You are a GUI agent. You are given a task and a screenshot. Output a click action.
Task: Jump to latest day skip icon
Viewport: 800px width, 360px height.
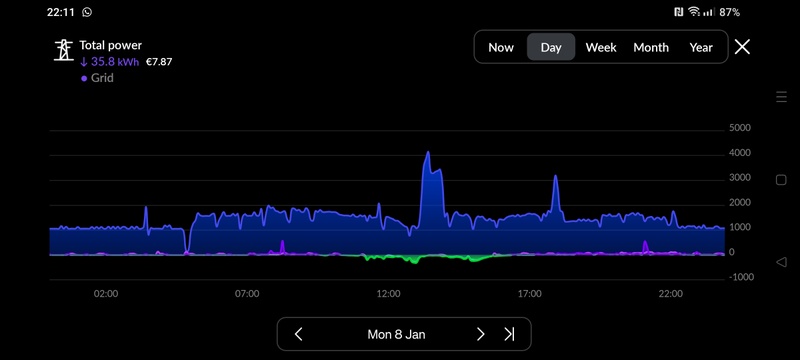pos(509,335)
